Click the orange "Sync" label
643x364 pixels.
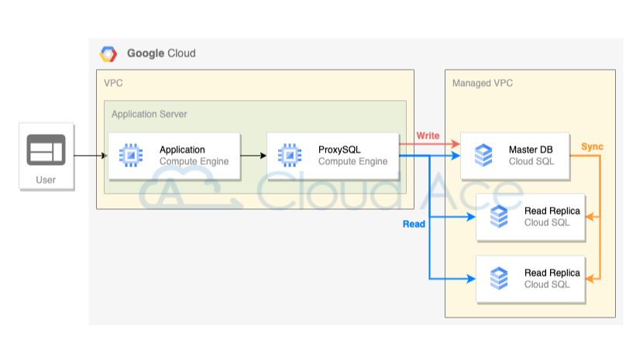[x=592, y=146]
